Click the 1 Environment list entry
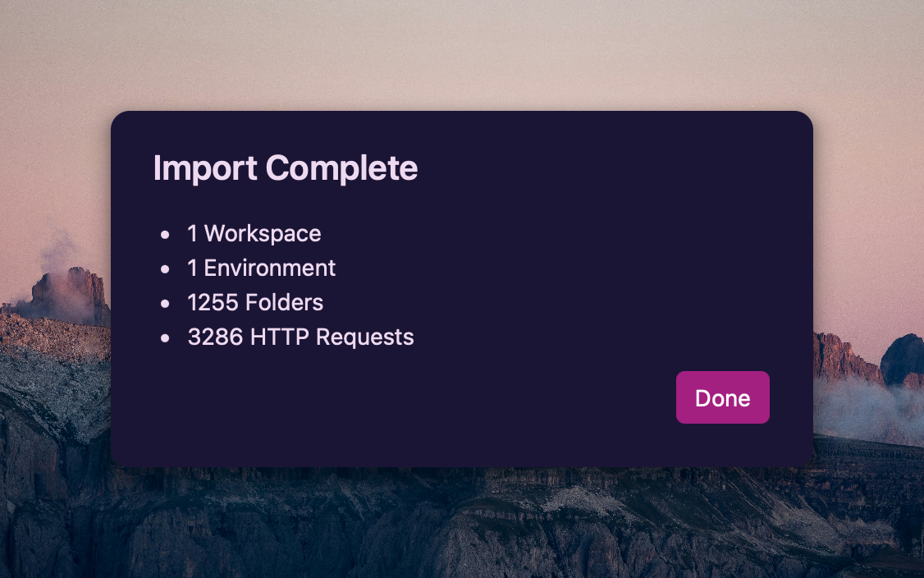Image resolution: width=924 pixels, height=578 pixels. click(x=262, y=268)
